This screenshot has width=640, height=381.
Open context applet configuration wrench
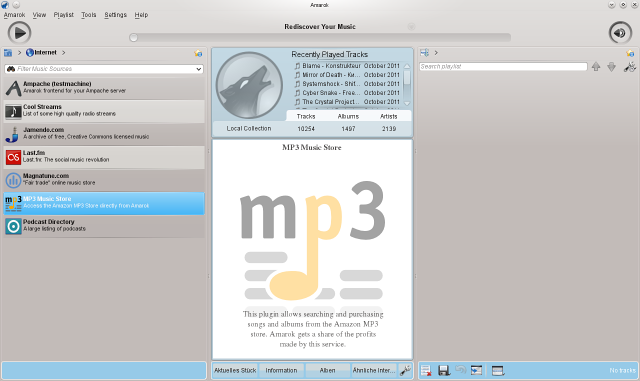[x=405, y=370]
